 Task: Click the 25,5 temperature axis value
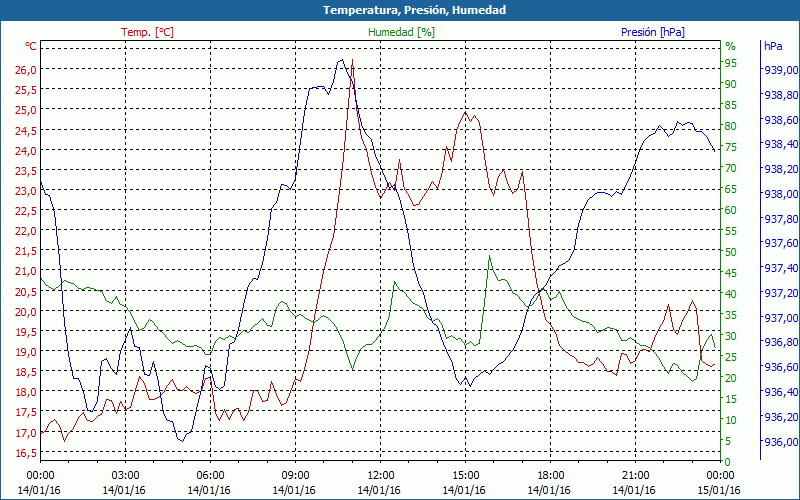27,90
